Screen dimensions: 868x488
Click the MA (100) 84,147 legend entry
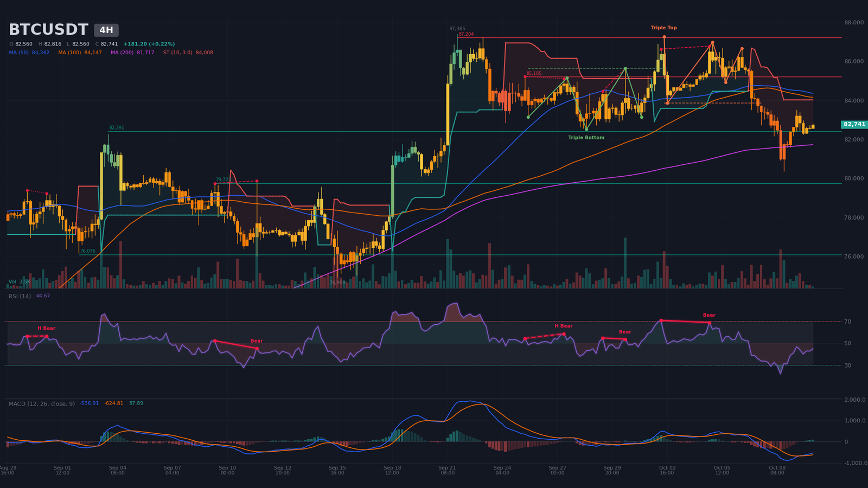coord(80,53)
